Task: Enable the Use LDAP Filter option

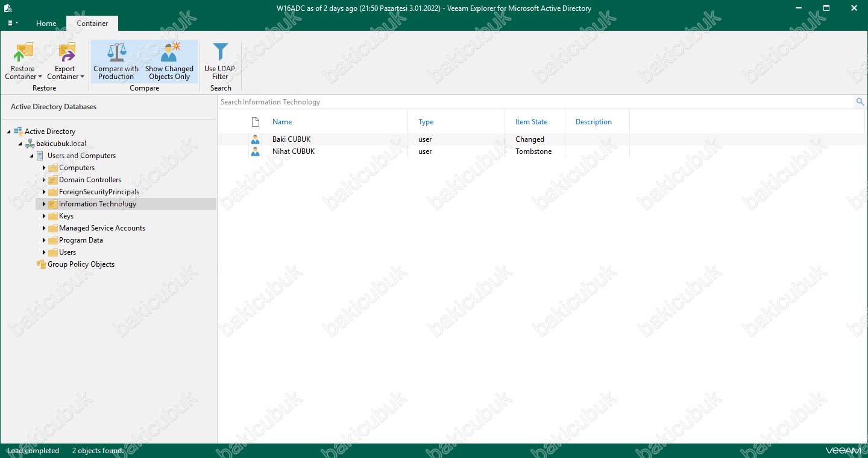Action: (220, 61)
